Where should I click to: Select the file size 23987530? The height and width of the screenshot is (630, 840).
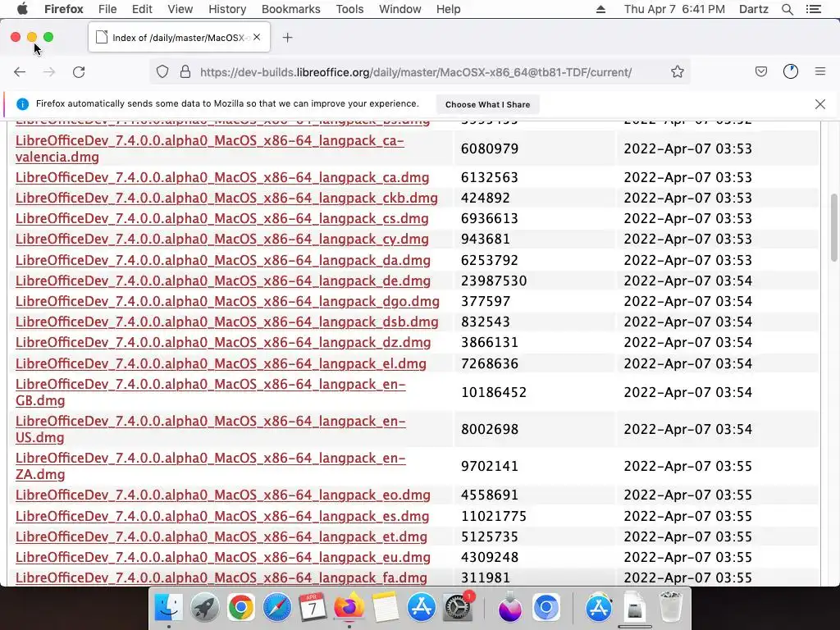[493, 281]
